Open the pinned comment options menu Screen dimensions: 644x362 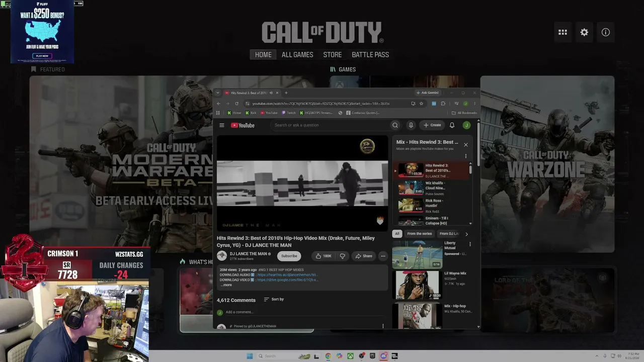tap(383, 326)
